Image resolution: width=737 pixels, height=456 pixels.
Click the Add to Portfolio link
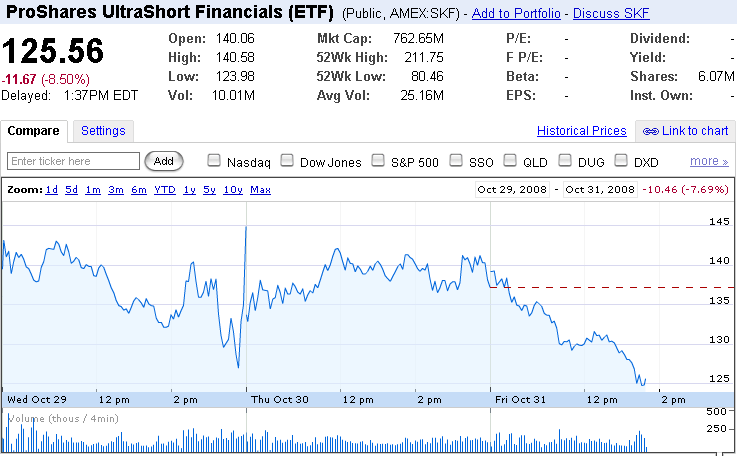(x=516, y=15)
